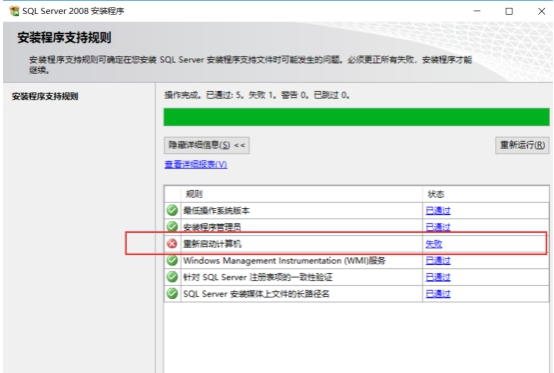
Task: Select the 安装程序管理员 rule text
Action: [212, 227]
